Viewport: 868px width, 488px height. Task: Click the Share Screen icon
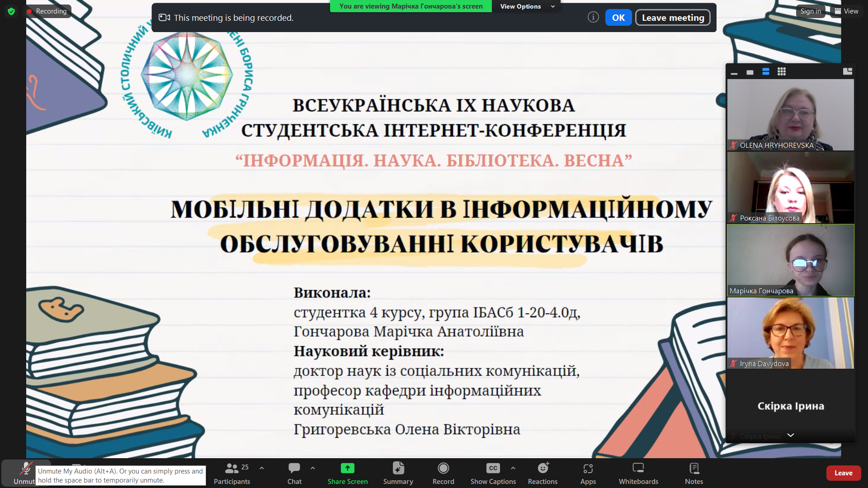347,469
